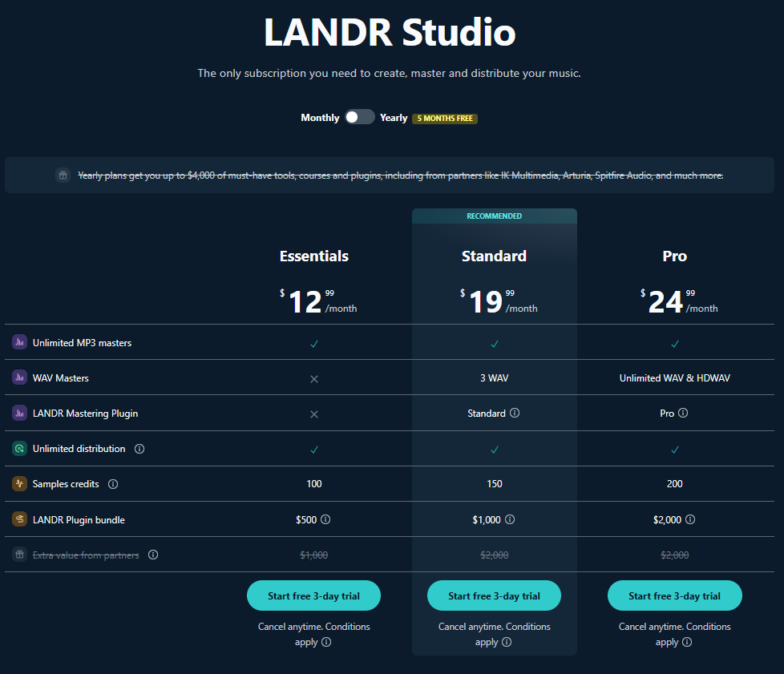Click Standard checkmark for Unlimited MP3 masters
The height and width of the screenshot is (674, 784).
[x=494, y=344]
